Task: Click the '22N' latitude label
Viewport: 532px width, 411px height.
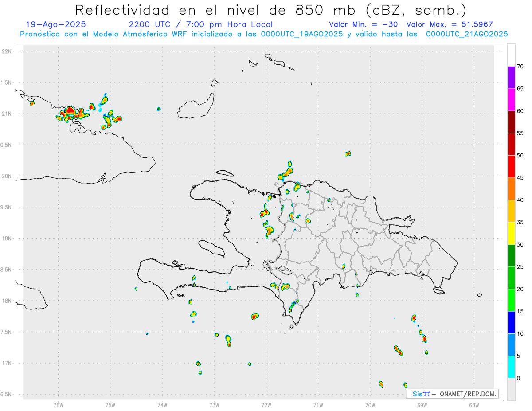Action: pos(7,51)
